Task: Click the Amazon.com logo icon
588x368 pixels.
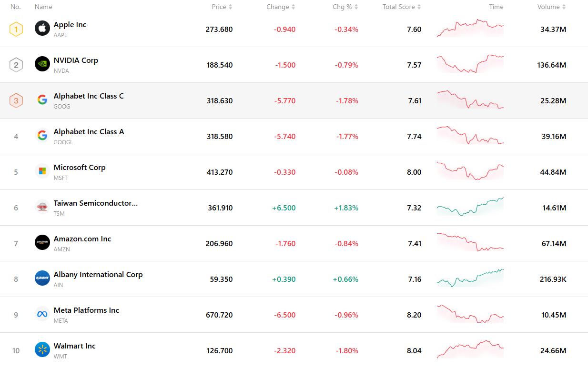Action: pyautogui.click(x=42, y=242)
